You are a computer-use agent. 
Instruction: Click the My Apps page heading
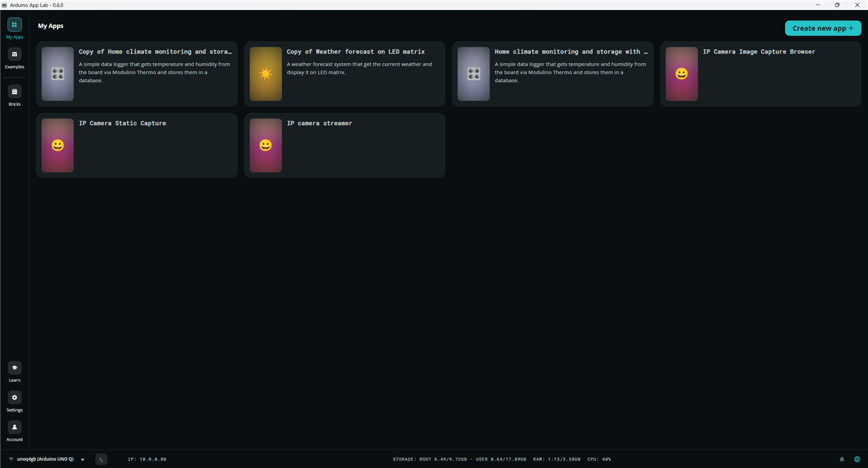coord(51,26)
